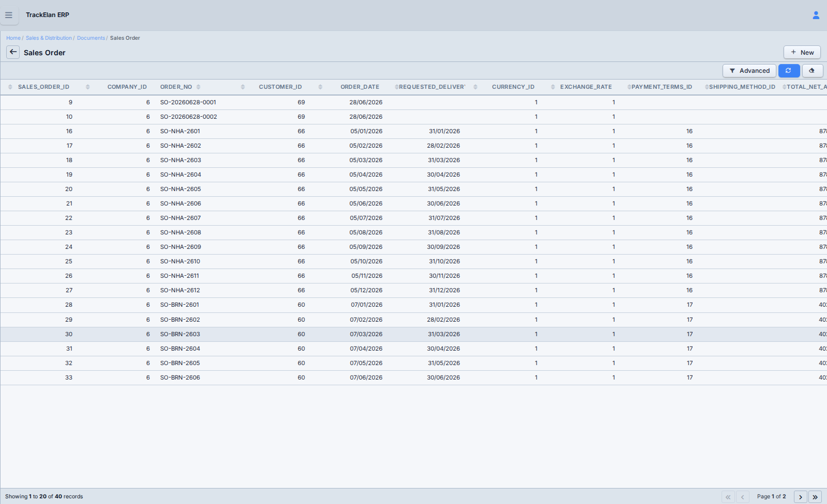Viewport: 827px width, 504px height.
Task: Create a New sales order
Action: coord(802,52)
